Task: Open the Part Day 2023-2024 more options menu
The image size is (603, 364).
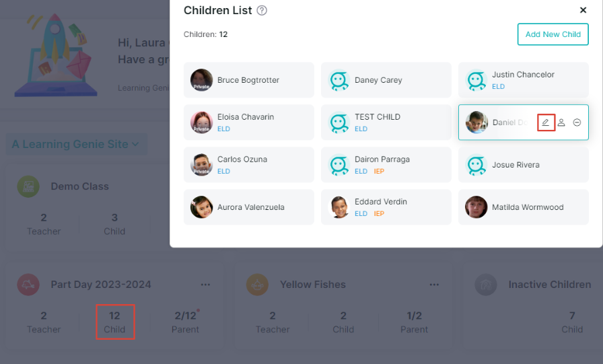Action: [205, 285]
